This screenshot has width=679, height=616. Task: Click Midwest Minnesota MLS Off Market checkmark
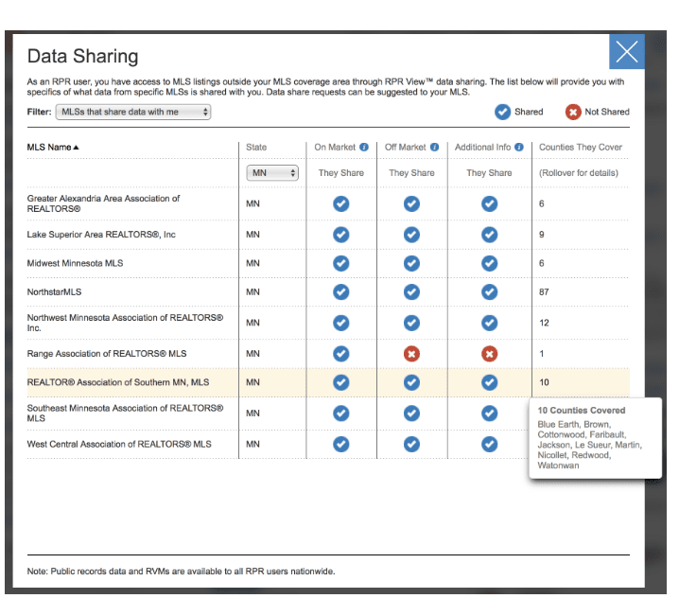pyautogui.click(x=411, y=263)
